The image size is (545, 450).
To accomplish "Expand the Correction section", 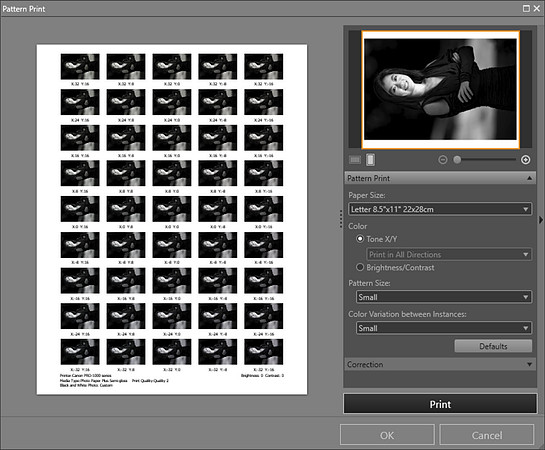I will click(x=440, y=365).
